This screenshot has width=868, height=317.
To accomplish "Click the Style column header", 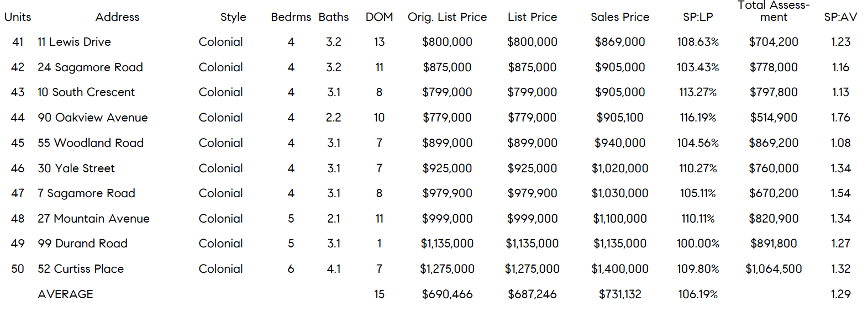I will click(233, 17).
